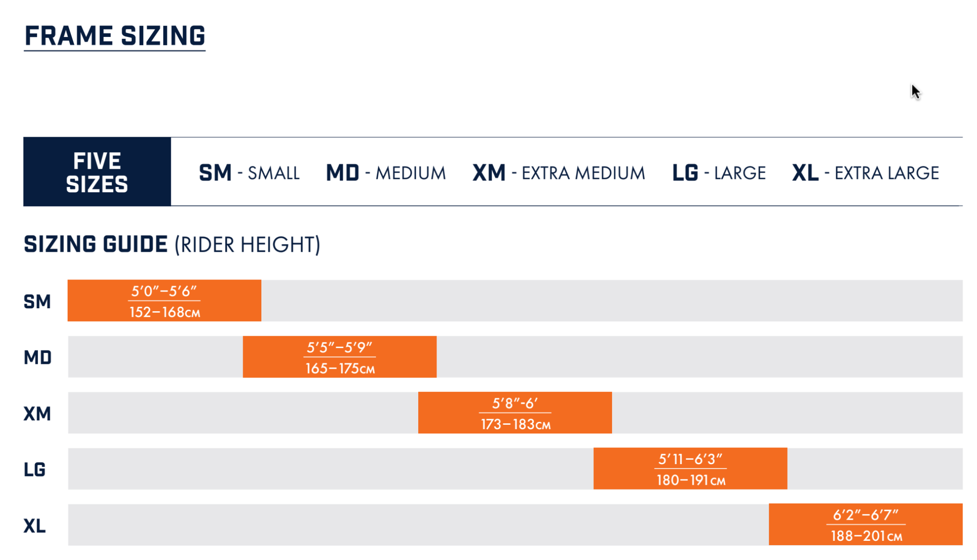Click the SM row label in sizing guide

(37, 302)
